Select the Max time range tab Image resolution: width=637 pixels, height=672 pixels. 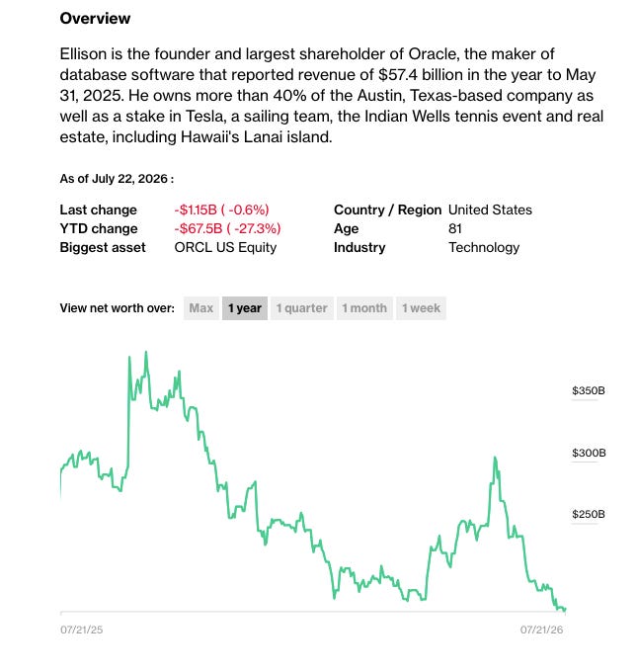[200, 308]
